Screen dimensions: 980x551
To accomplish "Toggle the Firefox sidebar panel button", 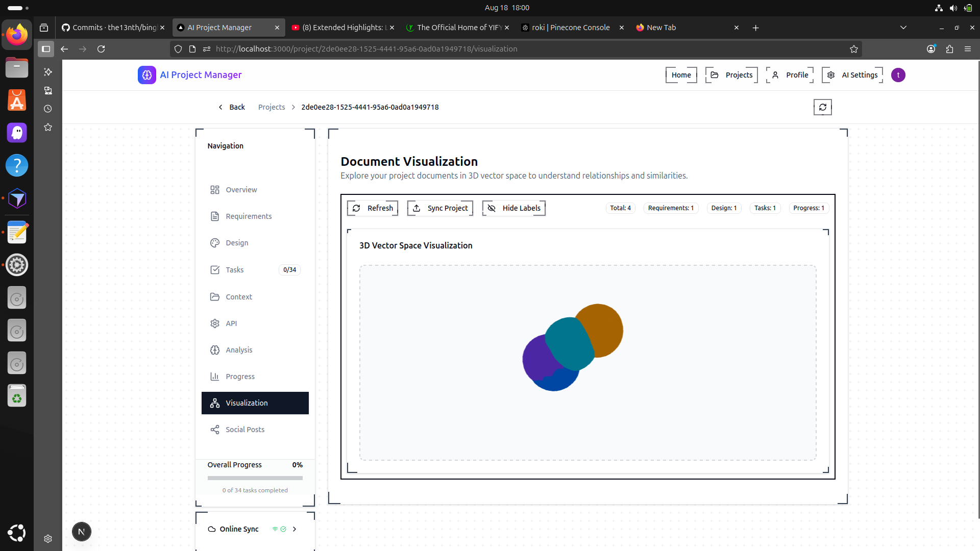I will pyautogui.click(x=46, y=49).
